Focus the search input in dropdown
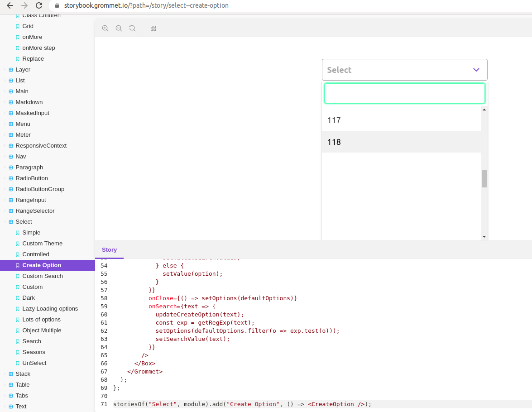 pos(404,93)
